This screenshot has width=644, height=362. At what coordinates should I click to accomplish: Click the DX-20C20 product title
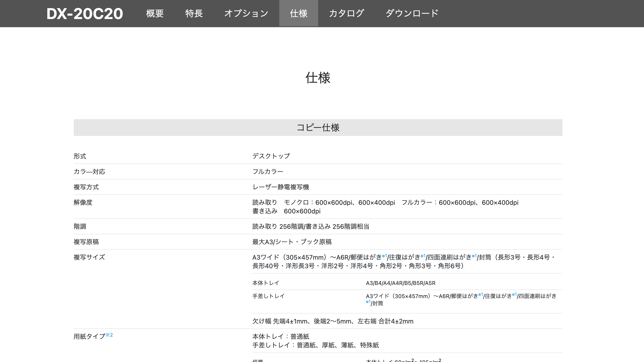tap(85, 14)
